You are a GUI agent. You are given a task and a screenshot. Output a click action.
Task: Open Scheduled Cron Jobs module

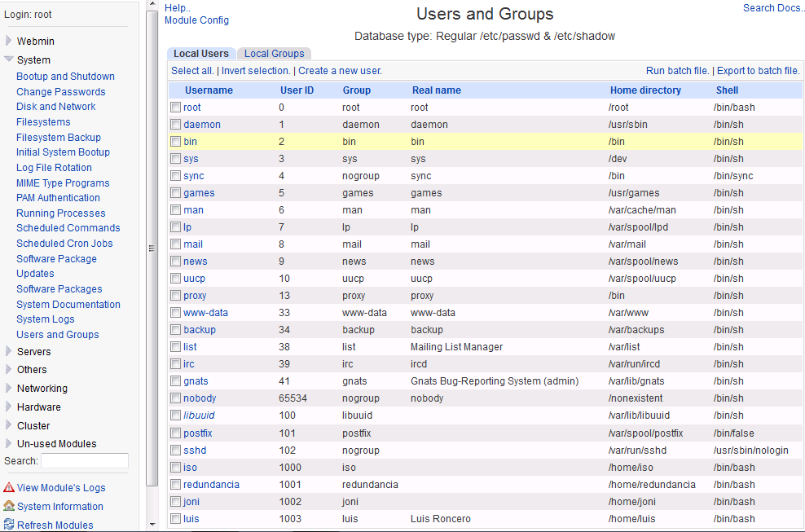click(x=64, y=244)
